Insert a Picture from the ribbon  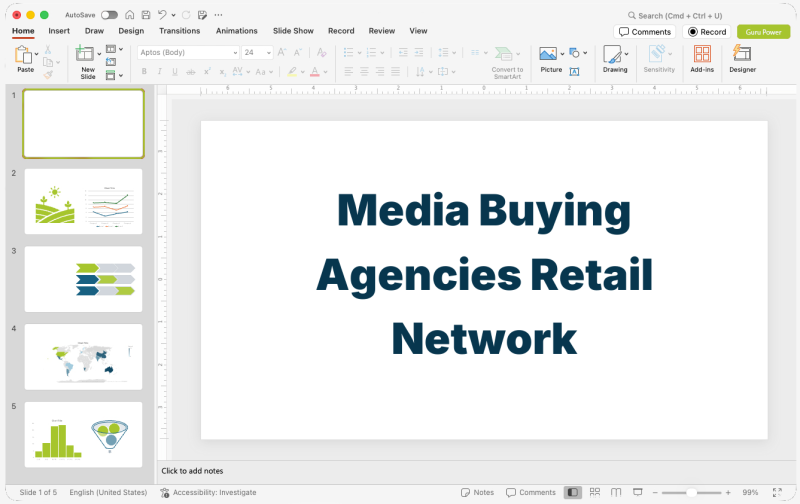548,54
